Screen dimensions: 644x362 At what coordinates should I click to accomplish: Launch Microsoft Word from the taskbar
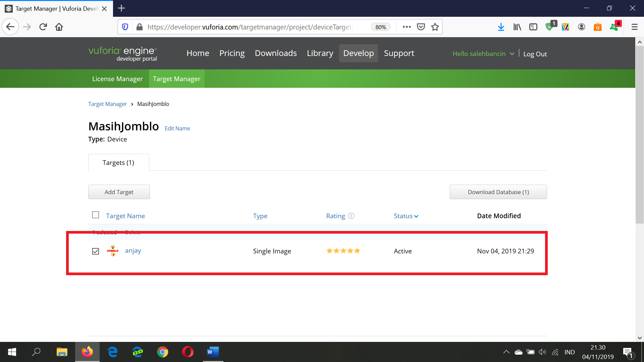coord(213,352)
